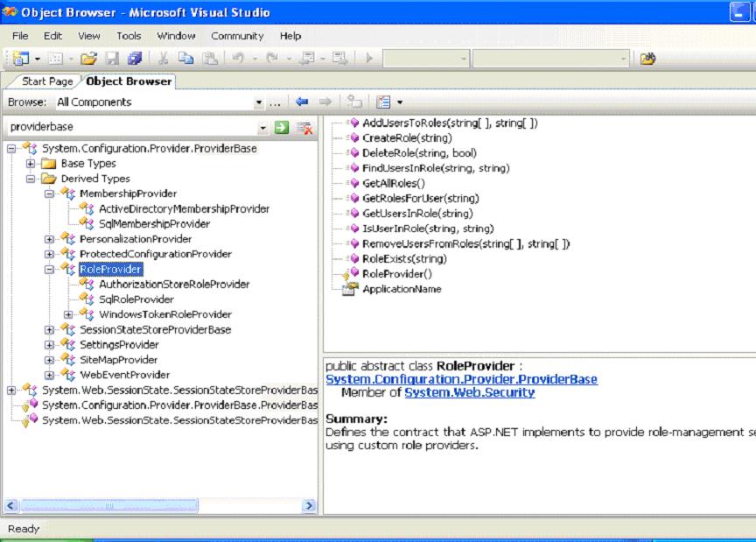Expand the PersonalizationProvider node
The image size is (756, 542).
(x=49, y=239)
